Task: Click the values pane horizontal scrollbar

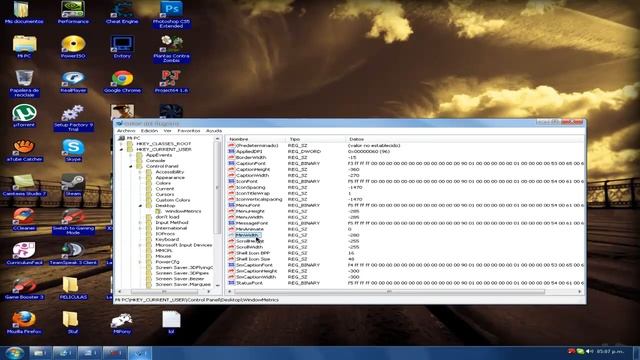Action: coord(389,291)
